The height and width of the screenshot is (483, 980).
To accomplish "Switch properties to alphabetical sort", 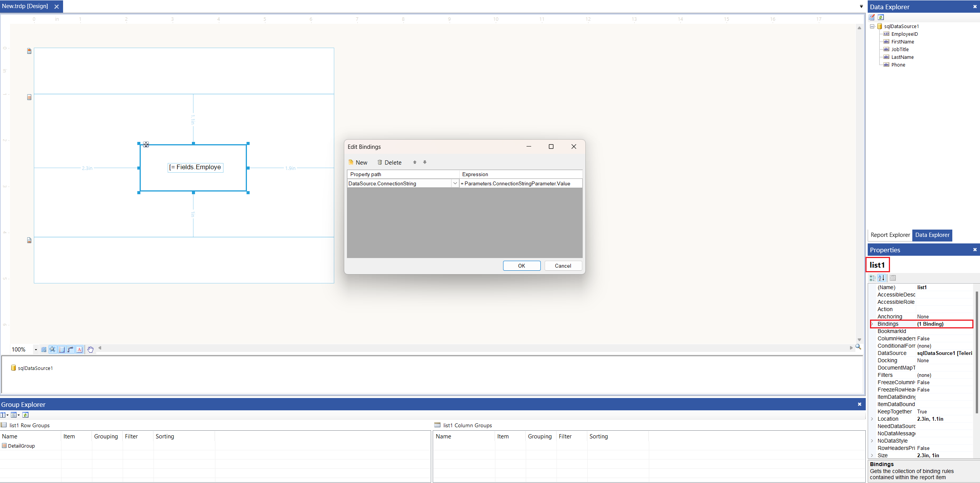I will (881, 278).
